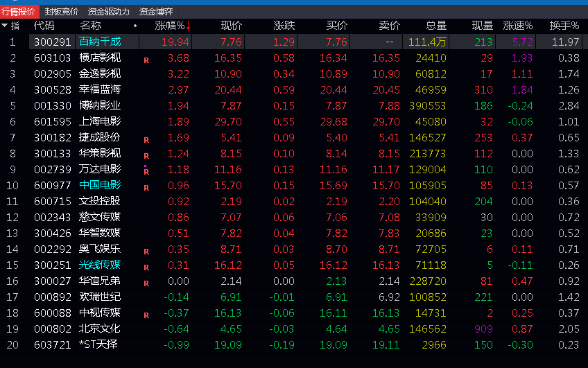Switch to the 行情报价 tab
The image size is (588, 368).
point(19,12)
